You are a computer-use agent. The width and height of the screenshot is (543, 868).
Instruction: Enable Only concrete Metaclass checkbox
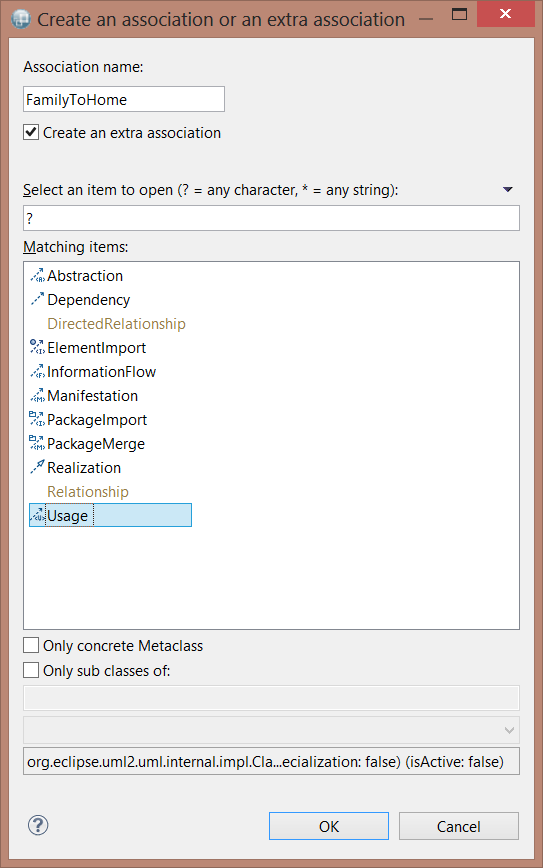(31, 645)
